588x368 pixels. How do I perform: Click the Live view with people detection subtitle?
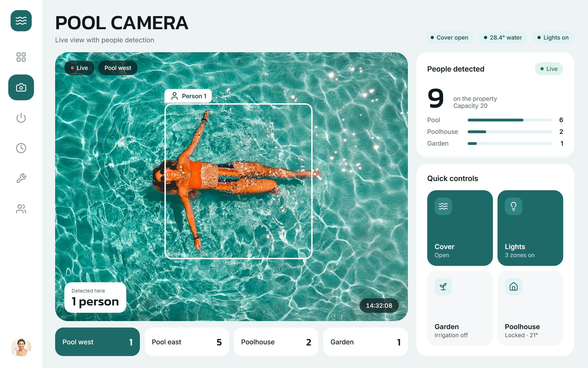(x=105, y=40)
